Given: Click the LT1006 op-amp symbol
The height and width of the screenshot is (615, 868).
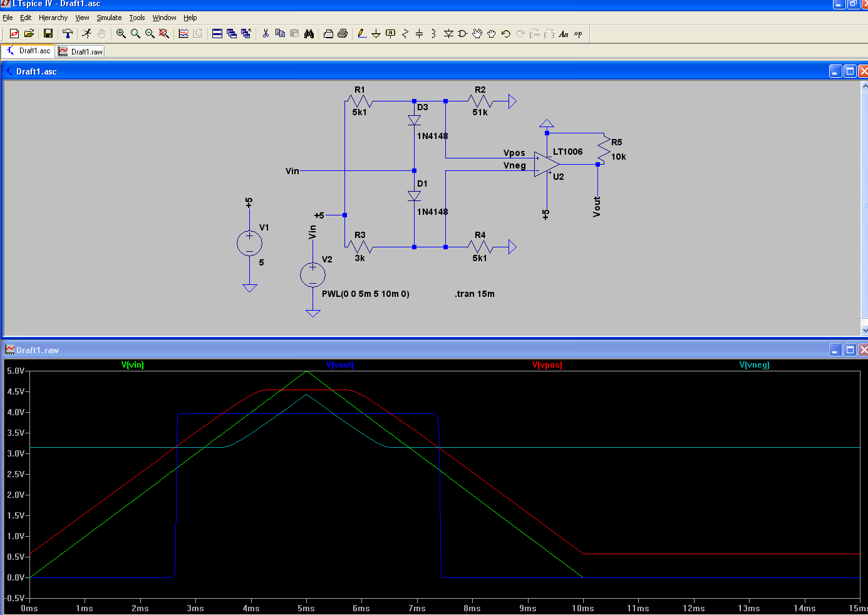Looking at the screenshot, I should pyautogui.click(x=546, y=164).
